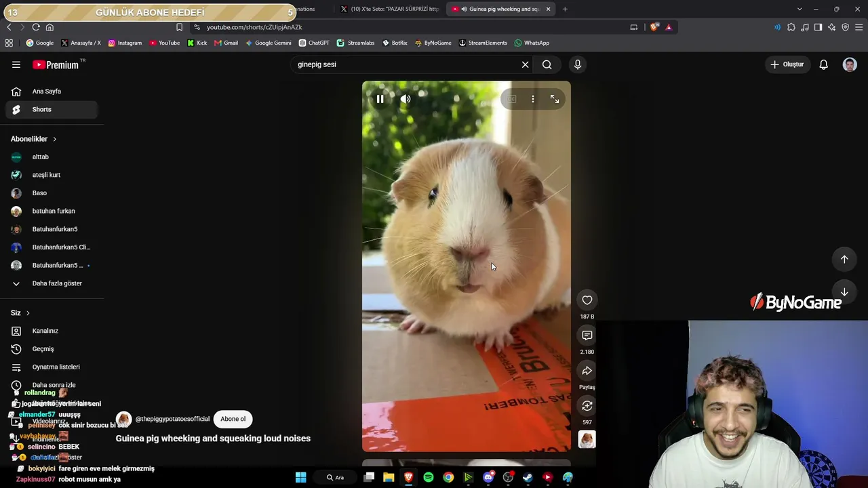The height and width of the screenshot is (488, 868).
Task: Open the Kick bookmark
Action: click(x=197, y=43)
